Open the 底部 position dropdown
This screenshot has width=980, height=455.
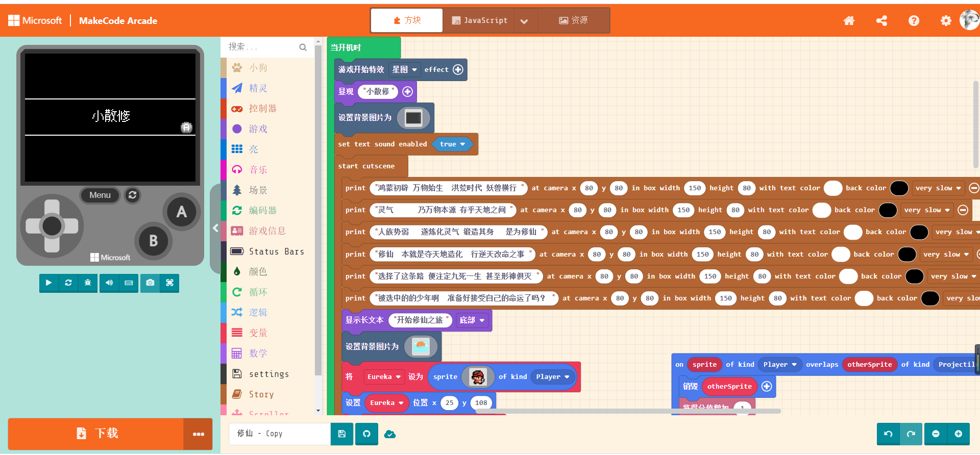coord(472,320)
